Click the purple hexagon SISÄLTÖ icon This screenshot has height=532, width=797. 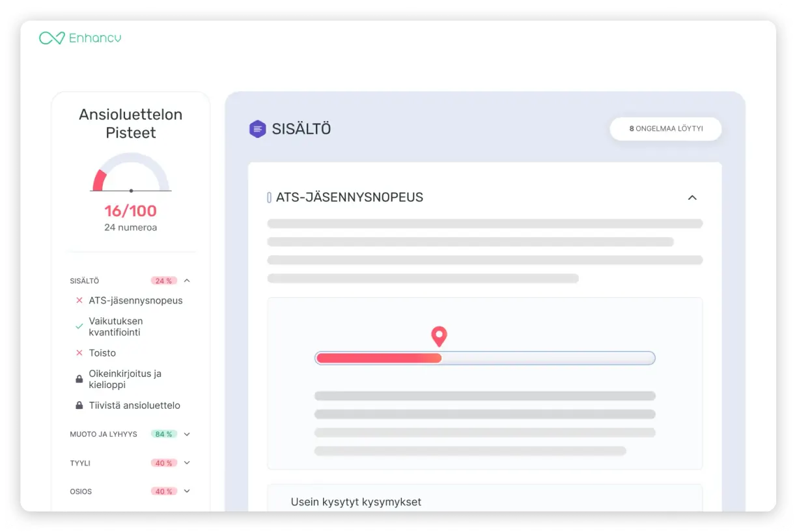coord(258,129)
